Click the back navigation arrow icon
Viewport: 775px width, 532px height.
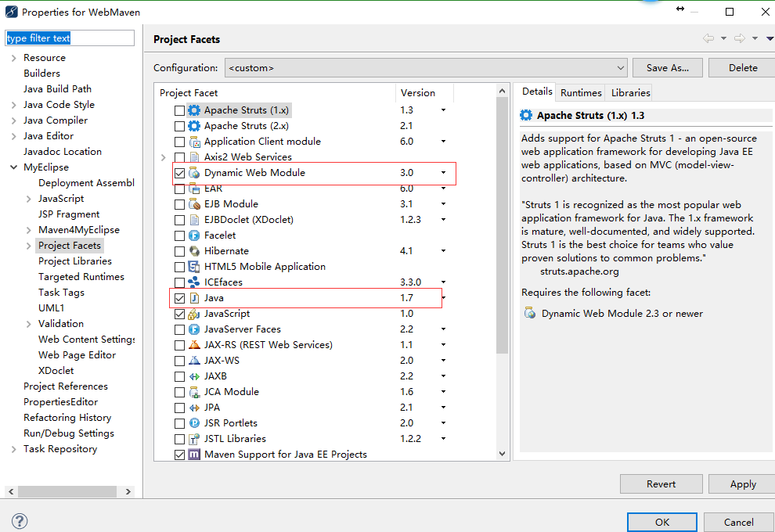(x=708, y=38)
